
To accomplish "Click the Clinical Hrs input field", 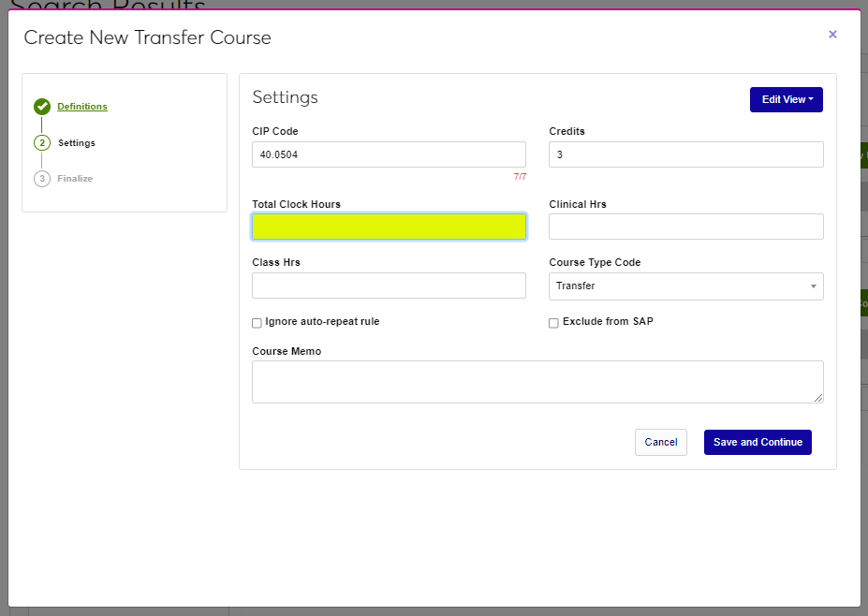I will click(685, 227).
